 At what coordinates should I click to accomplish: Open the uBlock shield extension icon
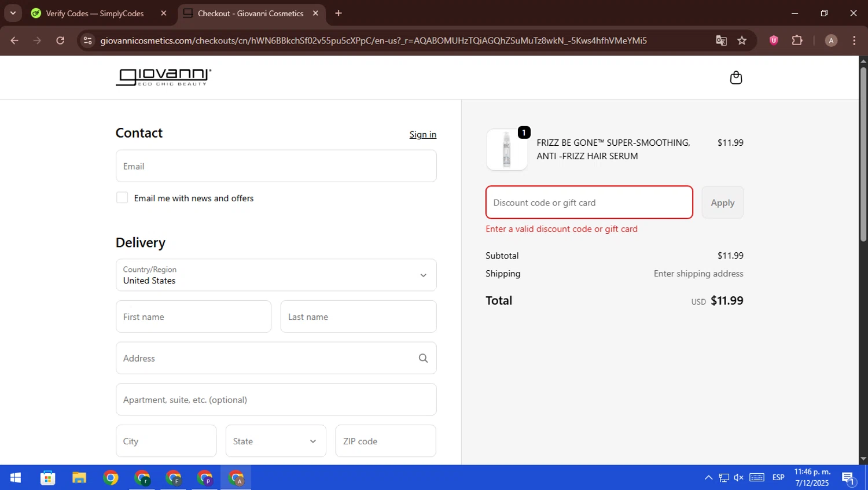coord(774,40)
